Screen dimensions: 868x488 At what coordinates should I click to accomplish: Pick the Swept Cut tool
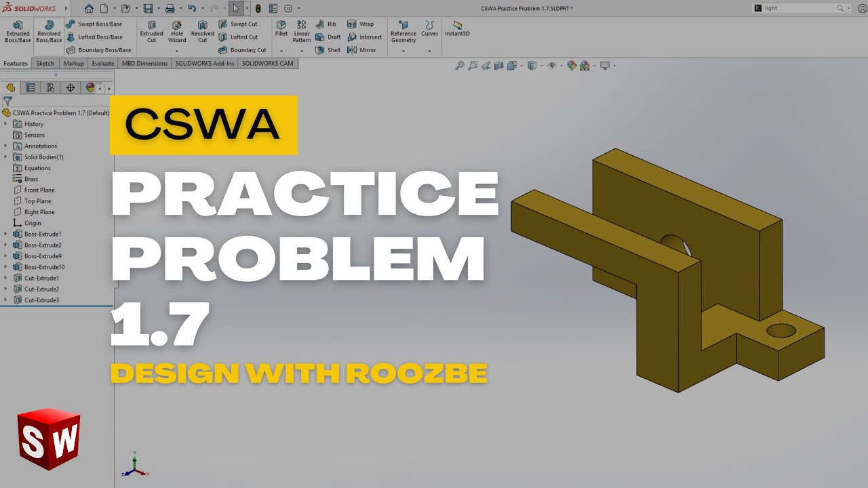coord(237,24)
